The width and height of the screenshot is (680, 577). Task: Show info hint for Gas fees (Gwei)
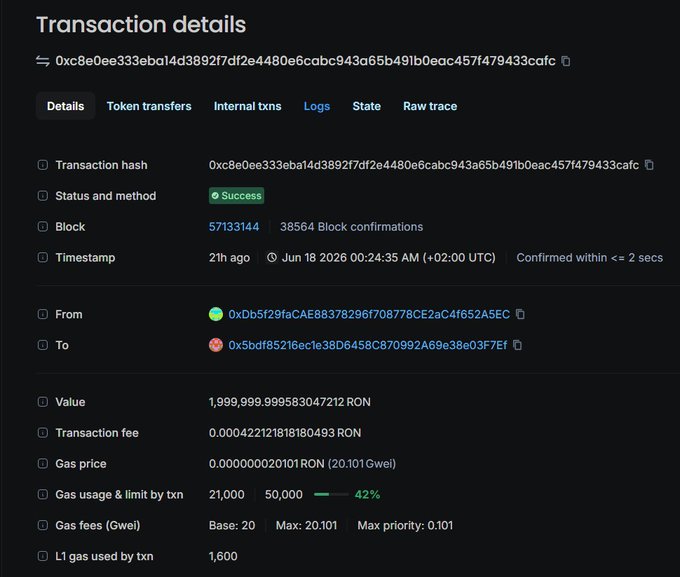42,525
